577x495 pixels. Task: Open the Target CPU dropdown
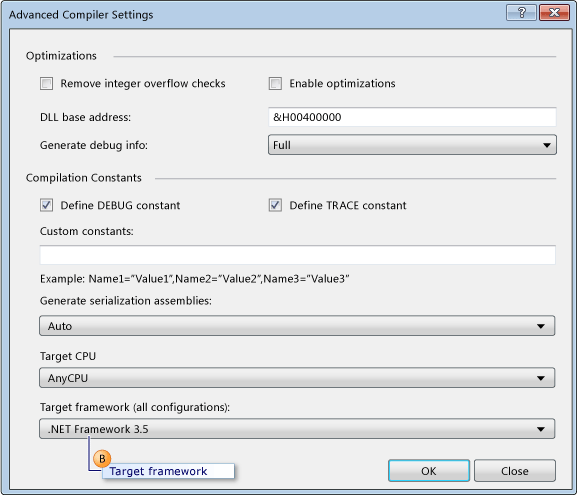(297, 378)
